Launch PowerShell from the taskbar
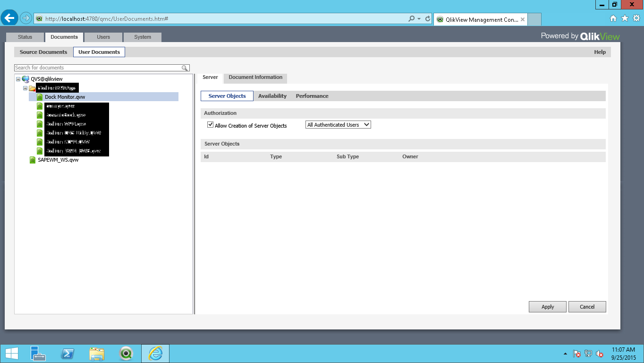Viewport: 644px width, 363px height. pyautogui.click(x=67, y=354)
